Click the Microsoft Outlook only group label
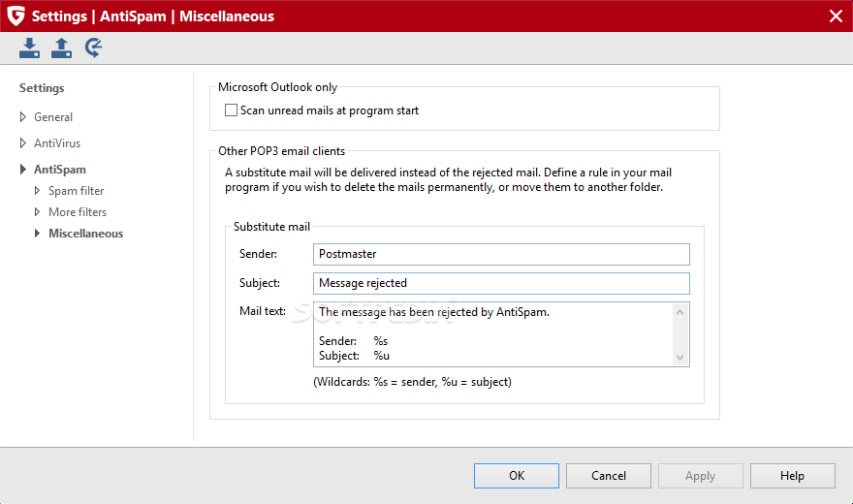The height and width of the screenshot is (504, 853). (x=277, y=87)
